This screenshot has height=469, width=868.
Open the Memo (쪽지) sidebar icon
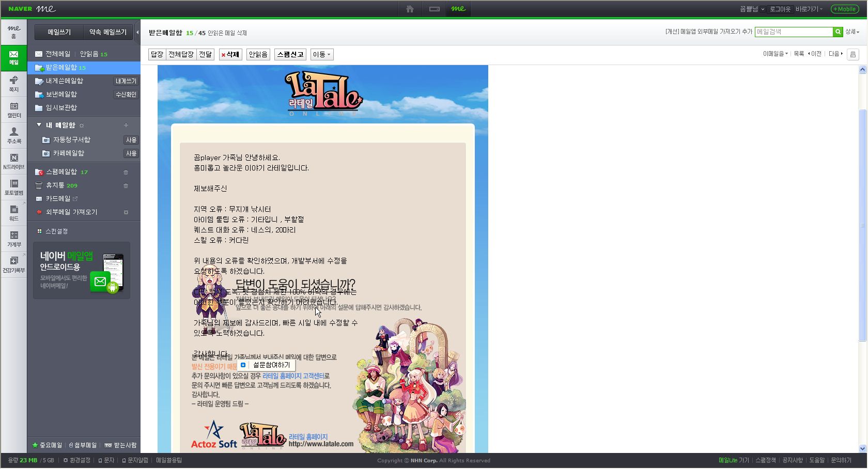pos(14,84)
